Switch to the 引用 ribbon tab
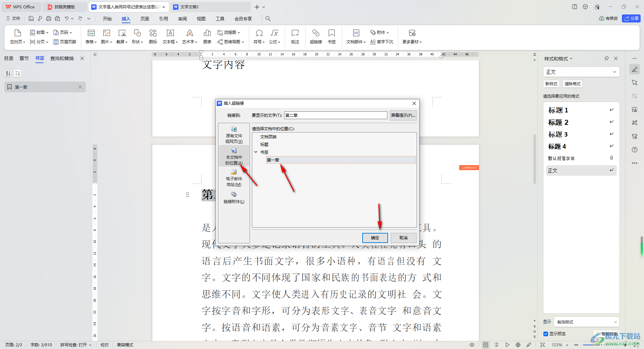Viewport: 644px width, 349px height. pyautogui.click(x=164, y=19)
